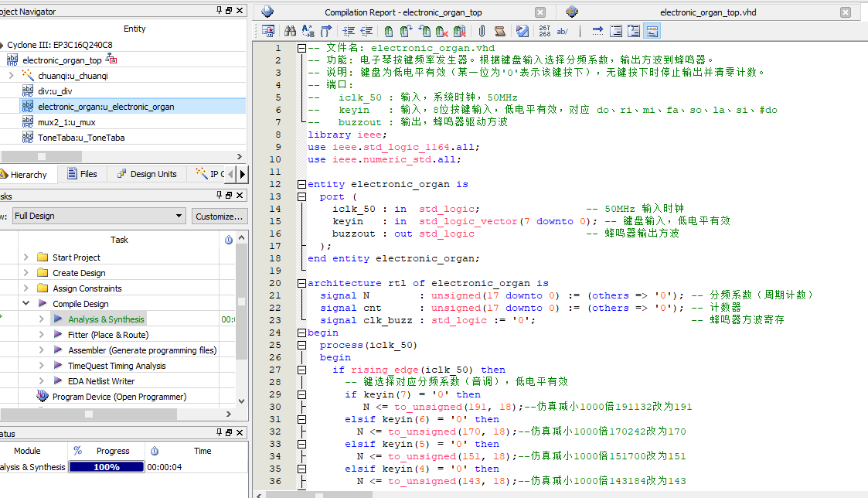Click the Find binoculars toolbar icon
The width and height of the screenshot is (868, 498).
click(x=290, y=31)
